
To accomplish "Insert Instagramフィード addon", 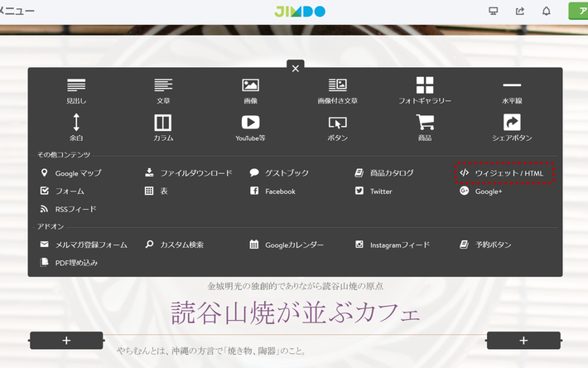I will click(x=393, y=245).
